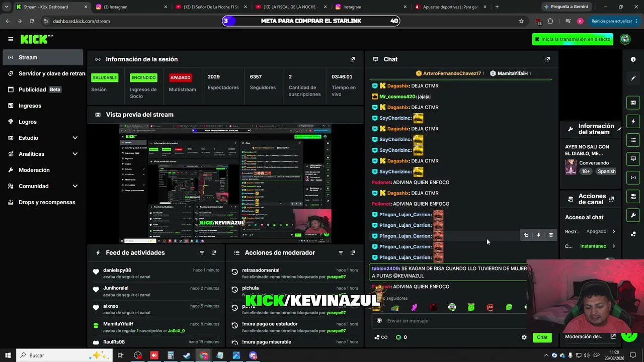Screen dimensions: 644x362
Task: Send message with green Chat button
Action: [x=542, y=337]
